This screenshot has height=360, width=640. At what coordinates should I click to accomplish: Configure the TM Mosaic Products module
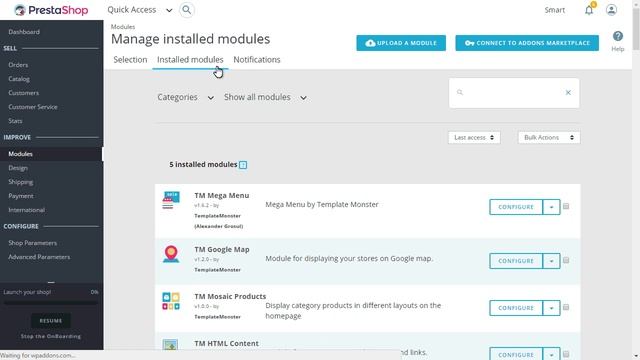coord(516,308)
